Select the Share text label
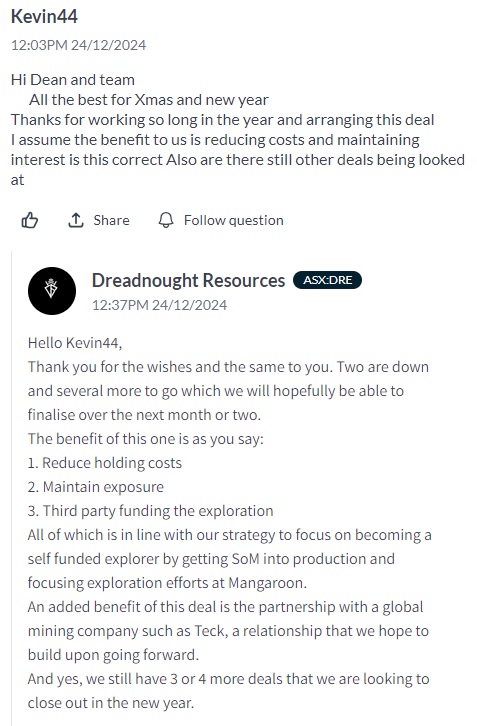 coord(111,220)
